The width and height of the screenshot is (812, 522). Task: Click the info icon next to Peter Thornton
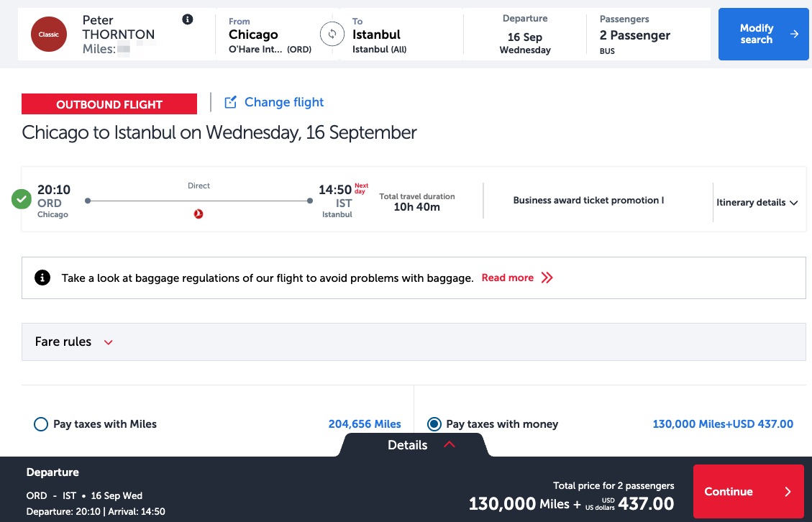188,19
